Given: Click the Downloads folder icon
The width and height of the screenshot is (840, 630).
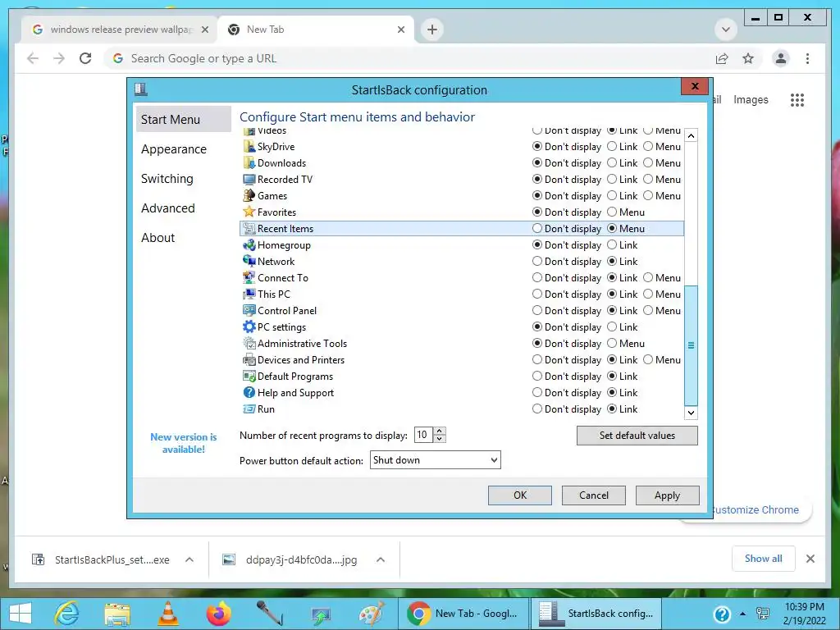Looking at the screenshot, I should (x=249, y=163).
